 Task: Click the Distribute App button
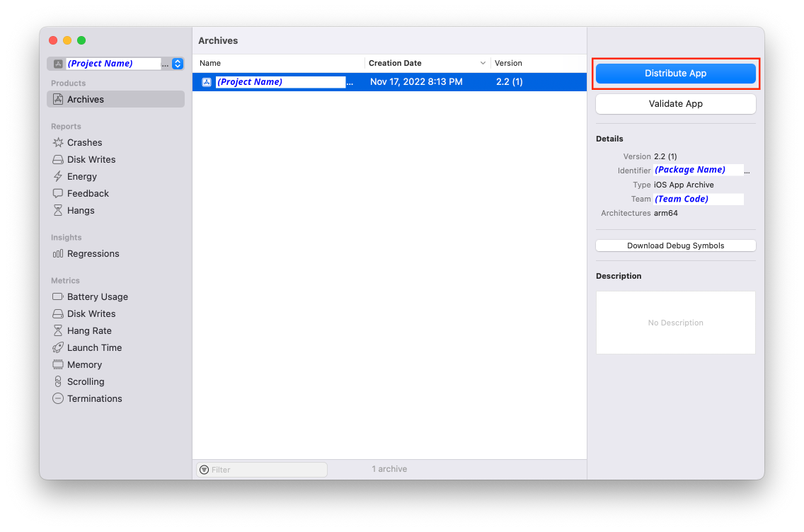pos(675,73)
